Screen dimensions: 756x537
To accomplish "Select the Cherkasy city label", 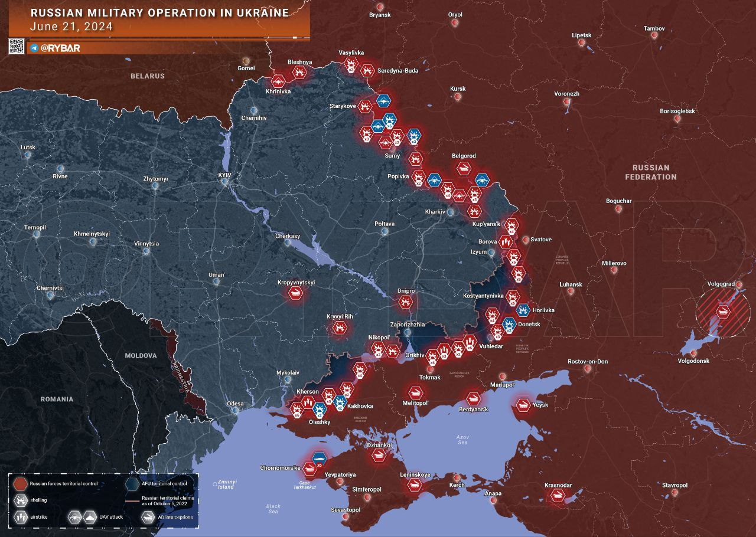I will tap(288, 236).
